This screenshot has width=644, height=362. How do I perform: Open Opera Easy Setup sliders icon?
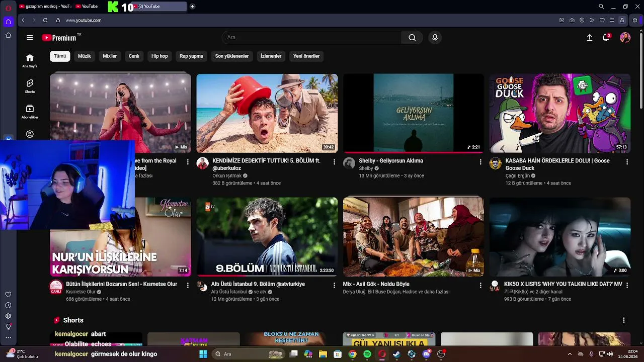click(612, 20)
